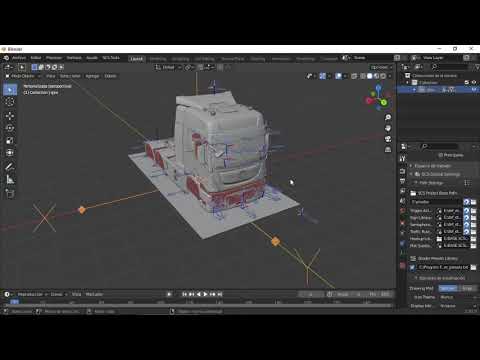Open the viewport Agregar menu
Image resolution: width=480 pixels, height=360 pixels.
coord(92,76)
